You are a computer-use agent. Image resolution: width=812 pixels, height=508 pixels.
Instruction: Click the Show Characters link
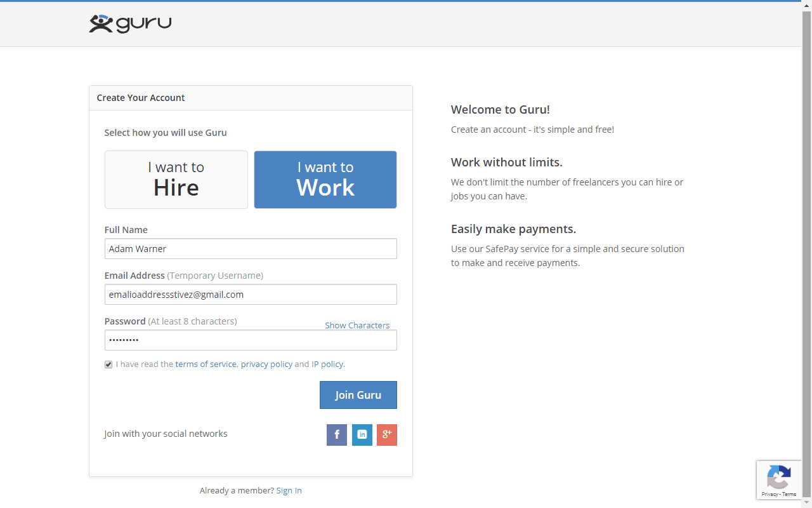click(x=357, y=325)
